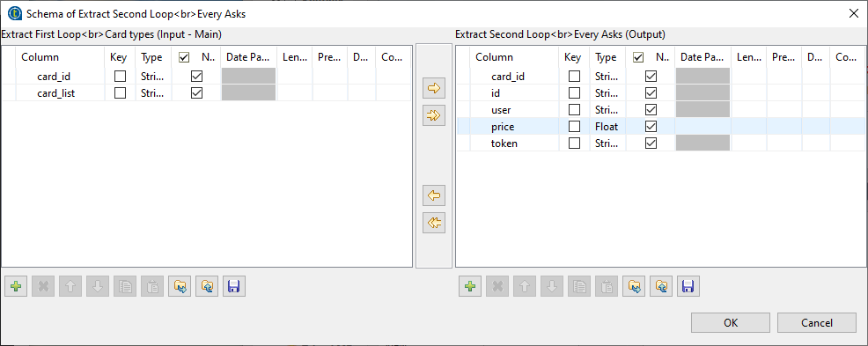Viewport: 868px width, 346px height.
Task: Confirm the schema with OK
Action: click(x=730, y=323)
